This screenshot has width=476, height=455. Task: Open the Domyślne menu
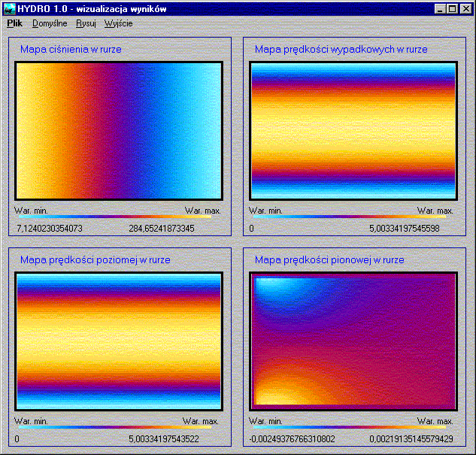50,23
